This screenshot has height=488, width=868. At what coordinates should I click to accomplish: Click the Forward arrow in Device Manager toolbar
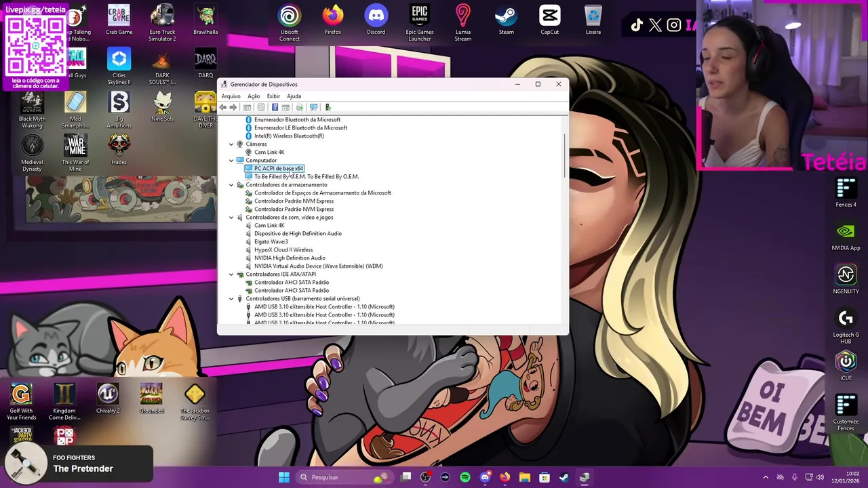click(233, 107)
